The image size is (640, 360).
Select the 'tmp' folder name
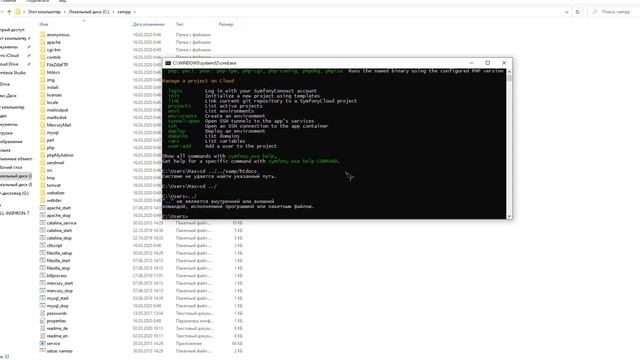tap(51, 178)
